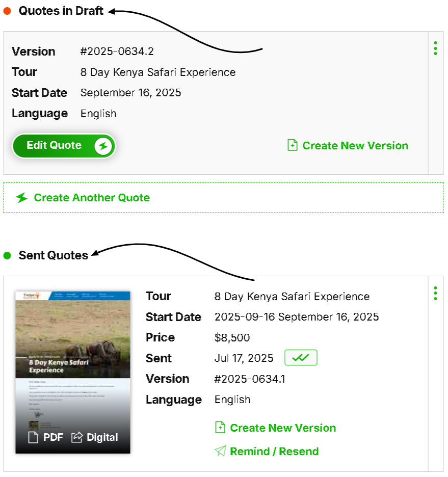Click the draft version number #2025-0634.2
The height and width of the screenshot is (477, 448).
(x=117, y=51)
